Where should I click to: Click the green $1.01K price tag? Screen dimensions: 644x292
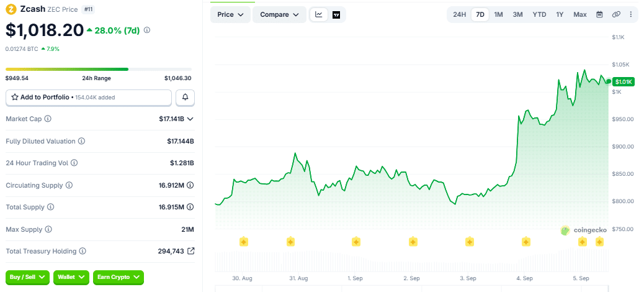pyautogui.click(x=623, y=81)
